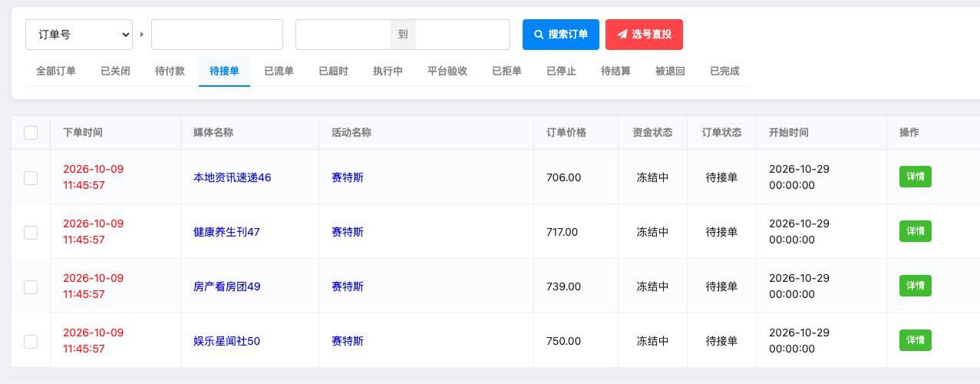Select the 待接单 tab

pyautogui.click(x=224, y=71)
